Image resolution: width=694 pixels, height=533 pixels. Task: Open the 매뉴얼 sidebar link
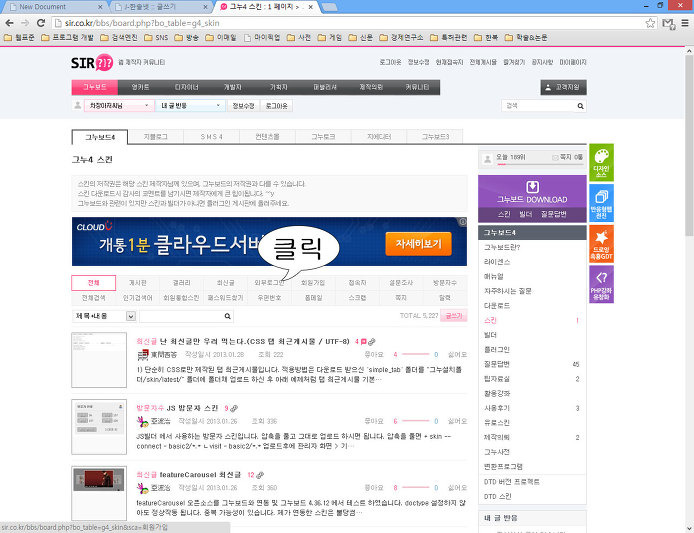(x=494, y=277)
